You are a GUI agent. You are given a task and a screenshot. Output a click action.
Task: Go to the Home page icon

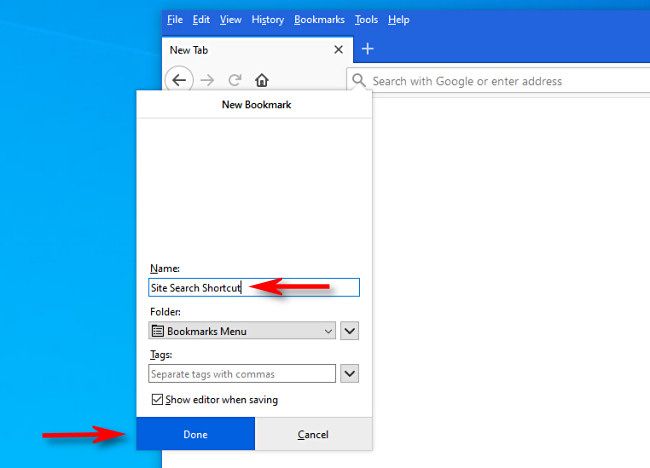coord(262,80)
